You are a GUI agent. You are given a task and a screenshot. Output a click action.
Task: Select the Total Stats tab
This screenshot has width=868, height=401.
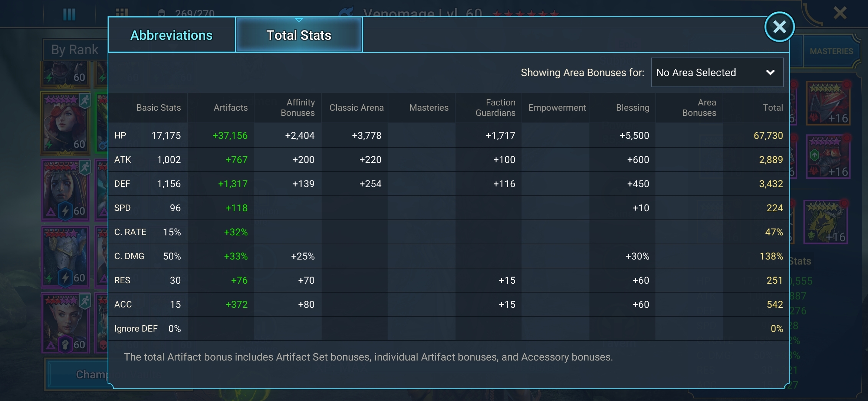coord(299,35)
